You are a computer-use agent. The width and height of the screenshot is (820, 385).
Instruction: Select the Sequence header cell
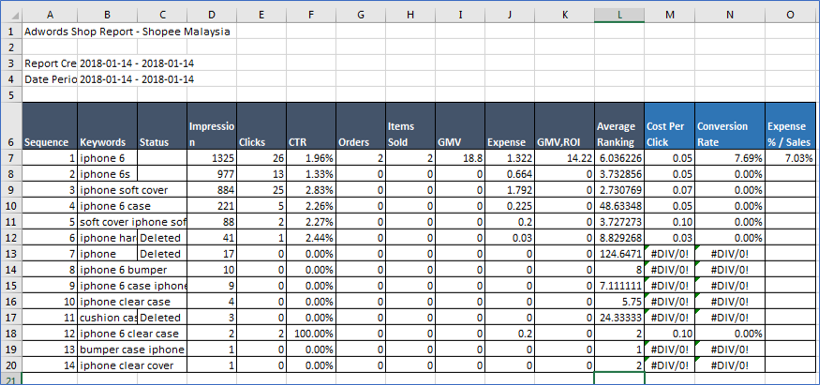[x=50, y=126]
